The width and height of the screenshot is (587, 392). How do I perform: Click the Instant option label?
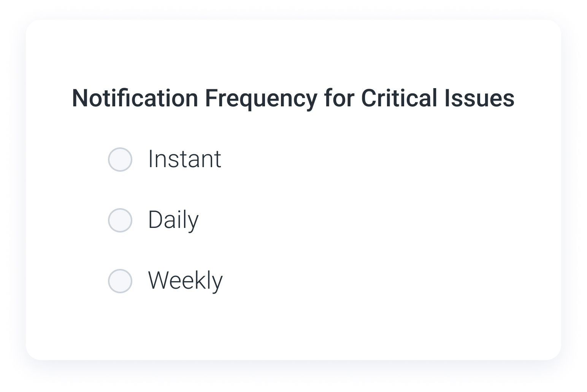[184, 160]
